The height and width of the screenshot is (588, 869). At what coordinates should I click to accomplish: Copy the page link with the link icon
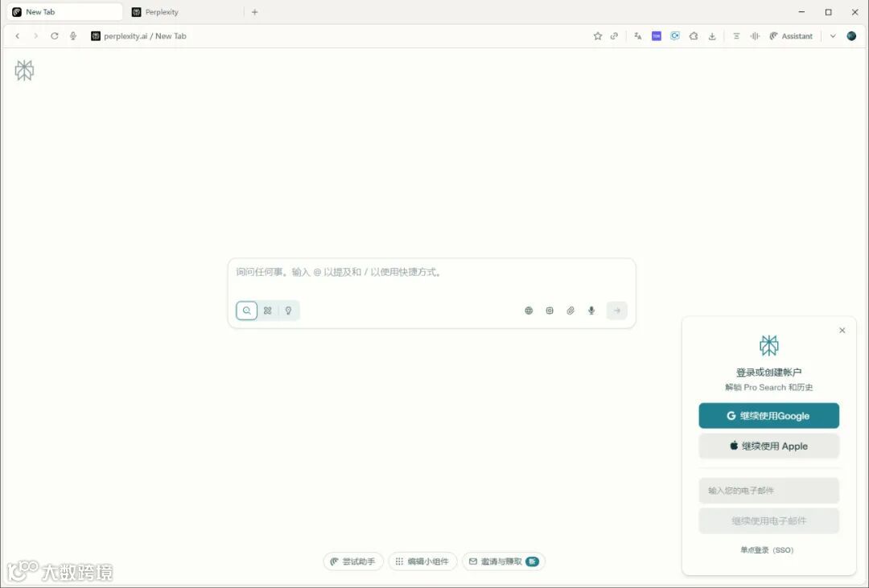tap(614, 36)
